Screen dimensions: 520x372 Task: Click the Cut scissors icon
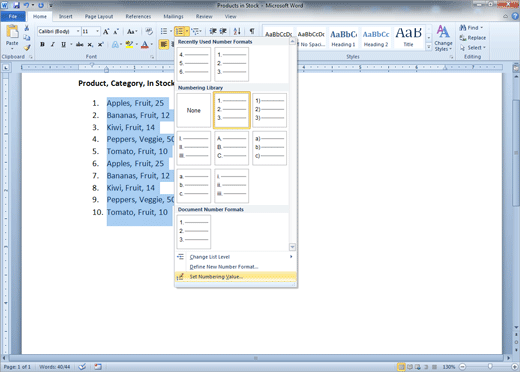(27, 28)
